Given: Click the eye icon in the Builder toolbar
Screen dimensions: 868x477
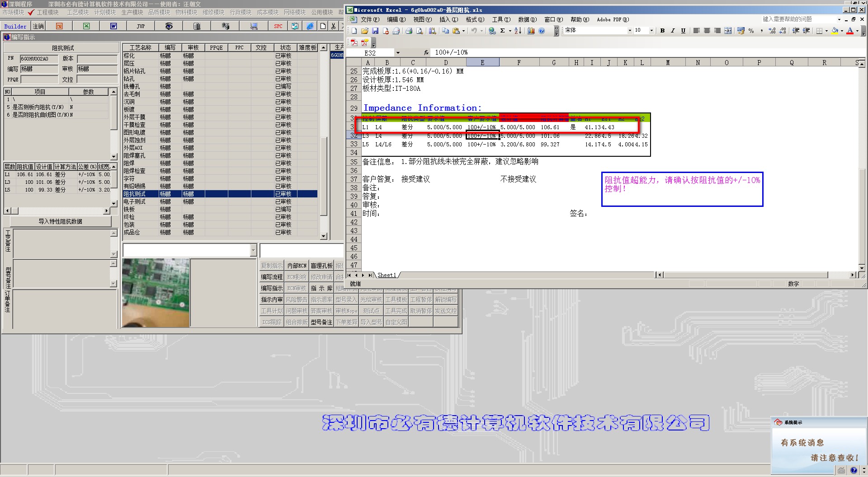Looking at the screenshot, I should pyautogui.click(x=169, y=26).
